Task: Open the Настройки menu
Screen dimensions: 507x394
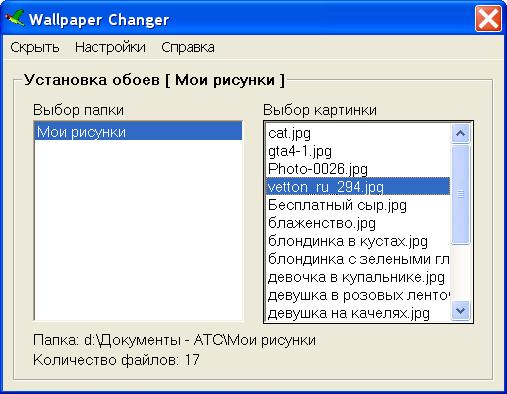Action: pos(110,47)
